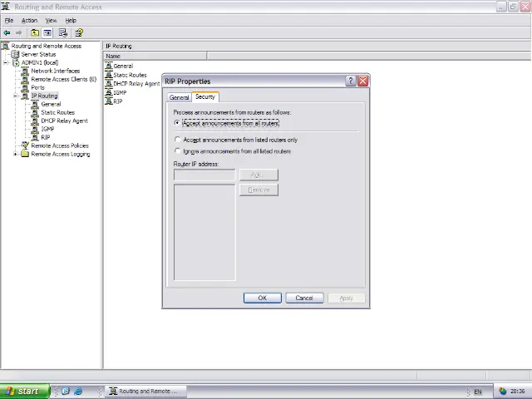
Task: Select IGMP in the left tree
Action: tap(47, 129)
